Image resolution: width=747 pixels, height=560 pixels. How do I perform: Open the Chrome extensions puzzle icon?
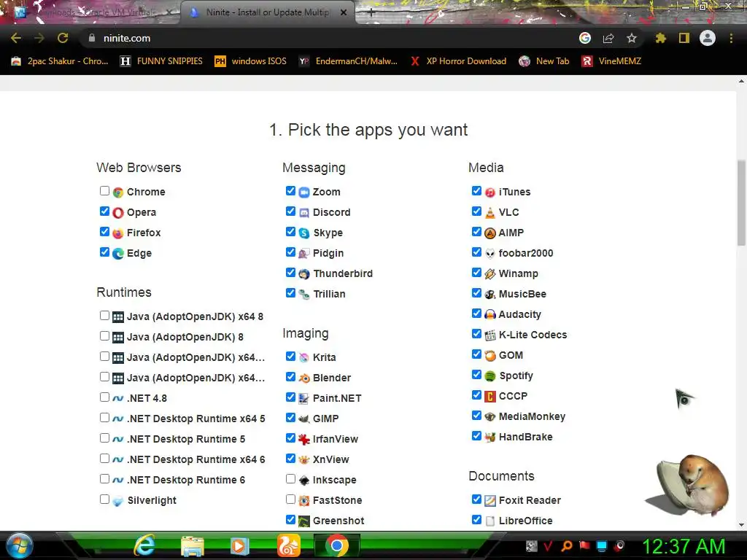tap(660, 38)
